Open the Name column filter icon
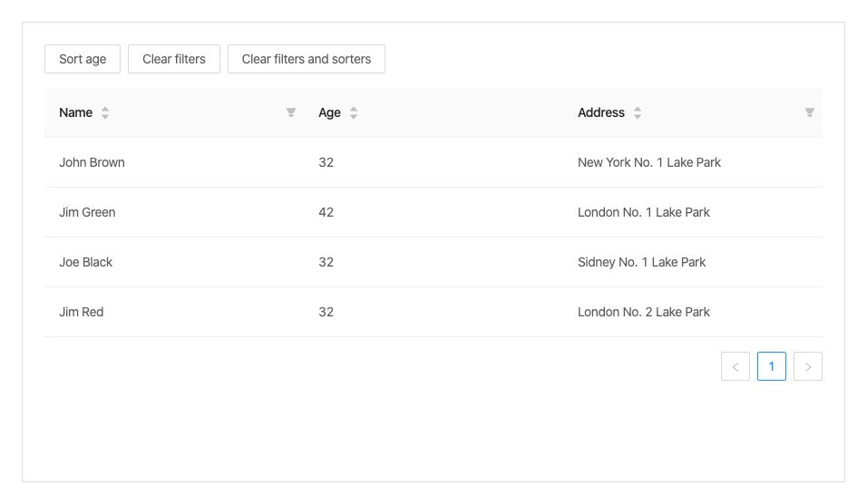 [x=291, y=113]
